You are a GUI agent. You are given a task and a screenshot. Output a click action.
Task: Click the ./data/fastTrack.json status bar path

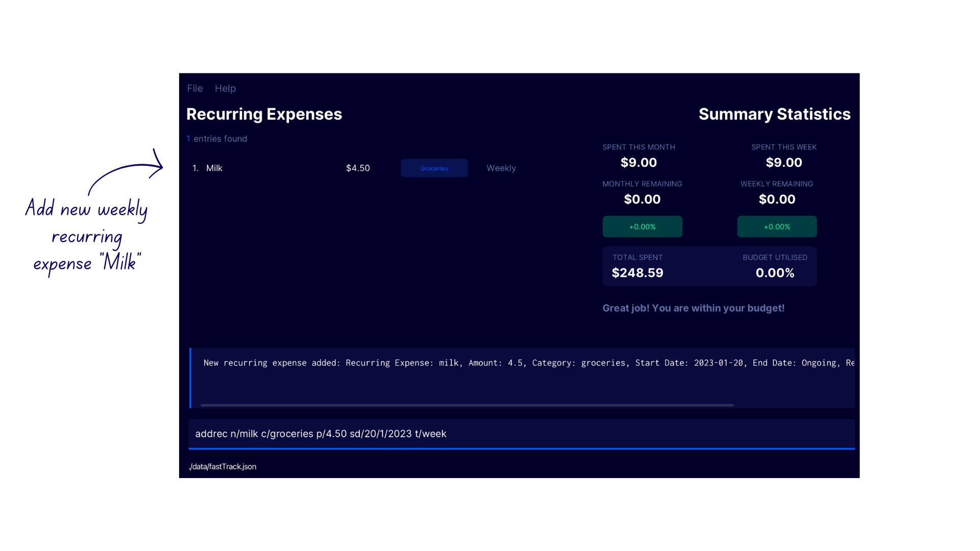point(222,466)
